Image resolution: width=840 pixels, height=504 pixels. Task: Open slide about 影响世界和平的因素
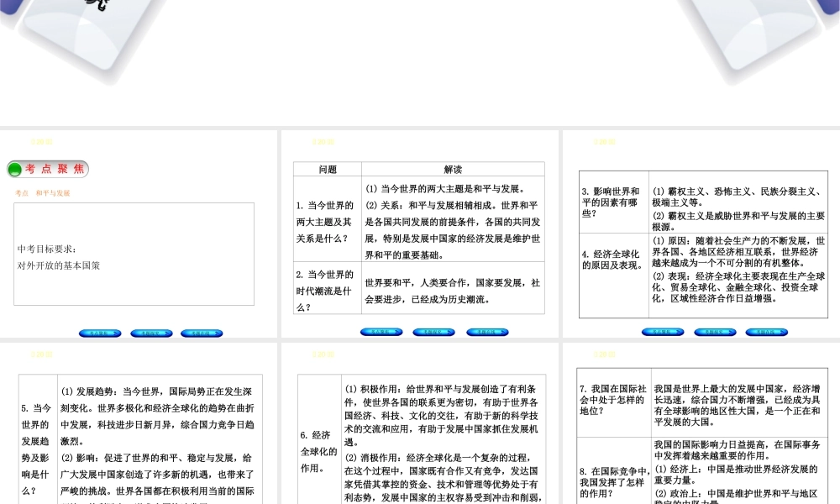(x=701, y=234)
